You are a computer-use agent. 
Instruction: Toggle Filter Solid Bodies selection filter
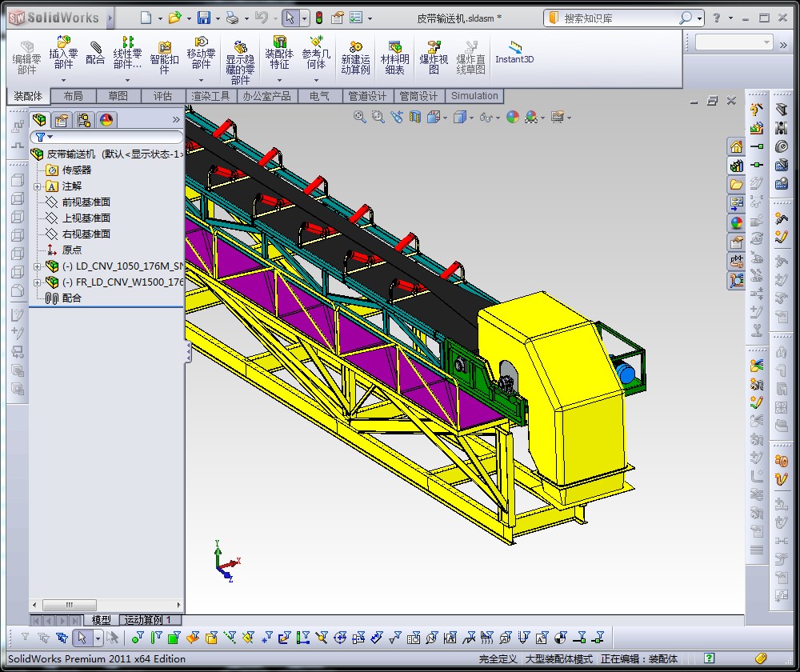coord(211,638)
